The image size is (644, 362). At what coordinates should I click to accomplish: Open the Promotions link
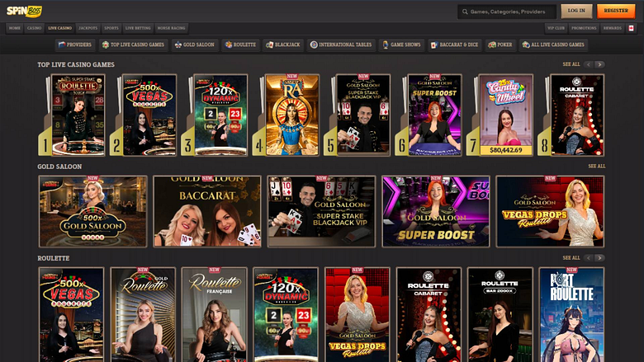point(584,28)
